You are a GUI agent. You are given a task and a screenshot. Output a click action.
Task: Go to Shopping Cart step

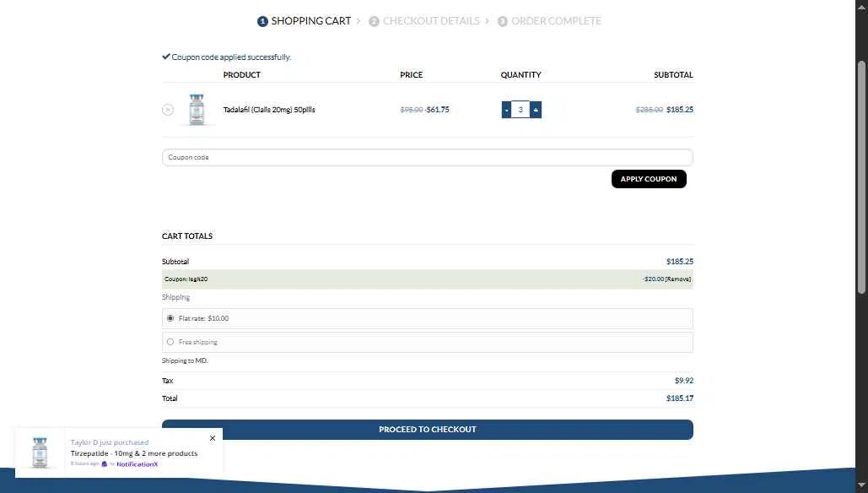311,21
